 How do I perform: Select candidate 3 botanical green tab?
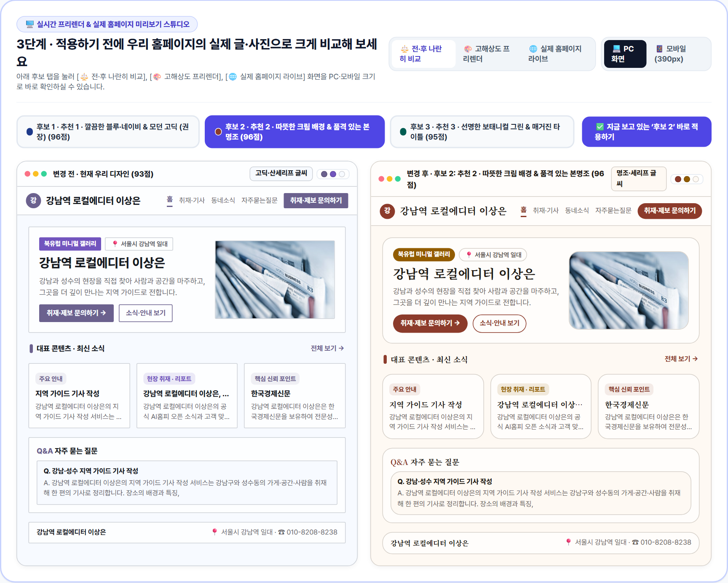point(482,132)
